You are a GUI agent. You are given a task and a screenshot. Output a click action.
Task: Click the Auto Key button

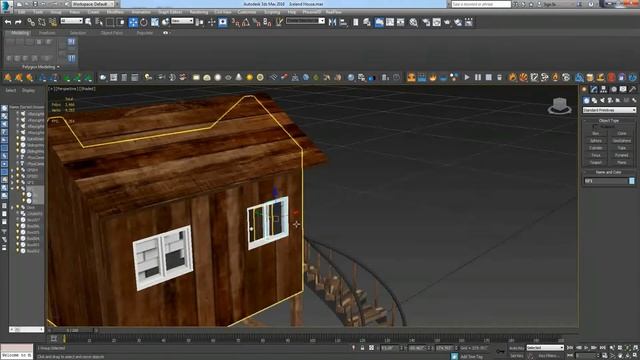tap(516, 348)
